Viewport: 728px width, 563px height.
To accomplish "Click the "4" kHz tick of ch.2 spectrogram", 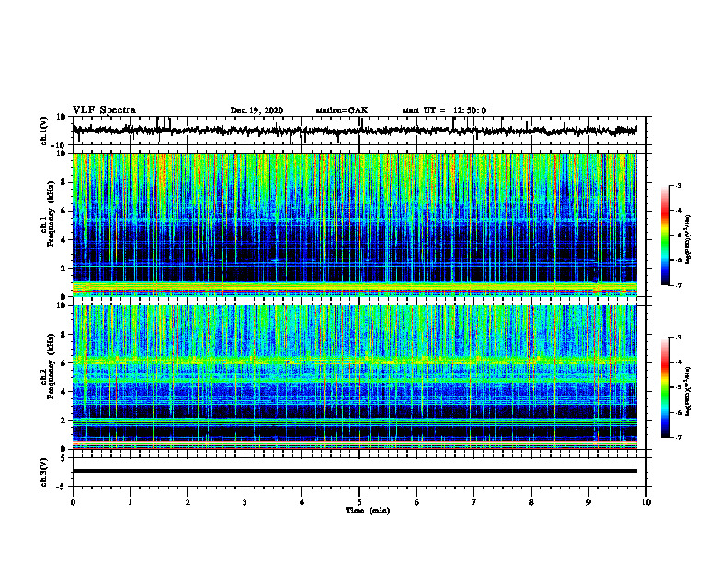I will pos(64,392).
